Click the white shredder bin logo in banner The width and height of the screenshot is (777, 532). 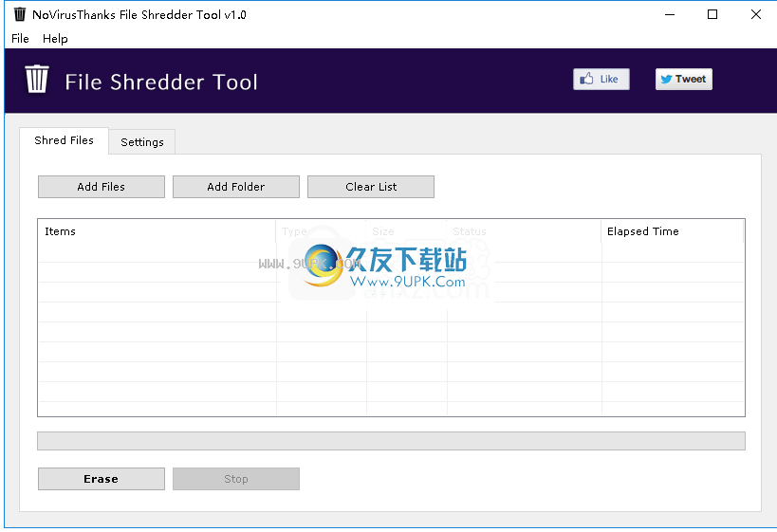tap(37, 80)
